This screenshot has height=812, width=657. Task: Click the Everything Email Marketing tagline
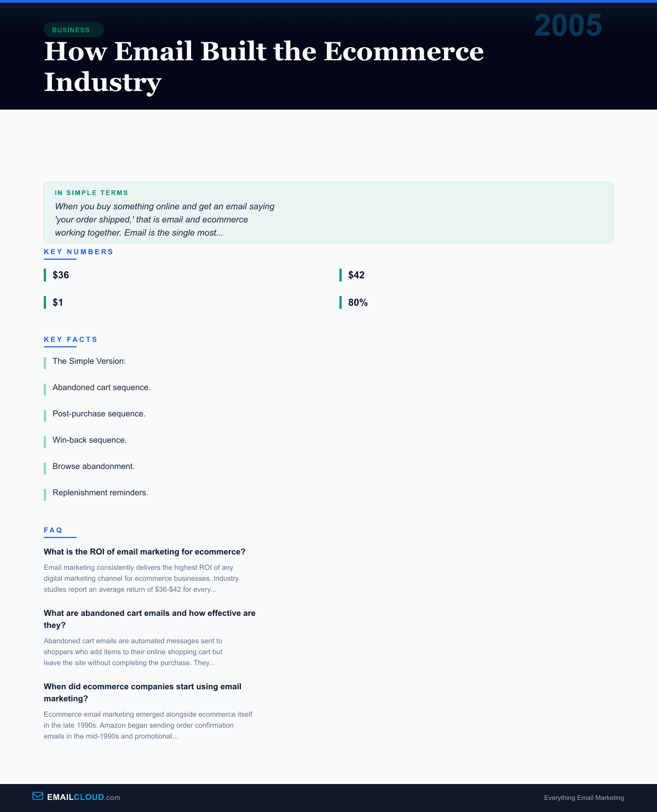[584, 798]
